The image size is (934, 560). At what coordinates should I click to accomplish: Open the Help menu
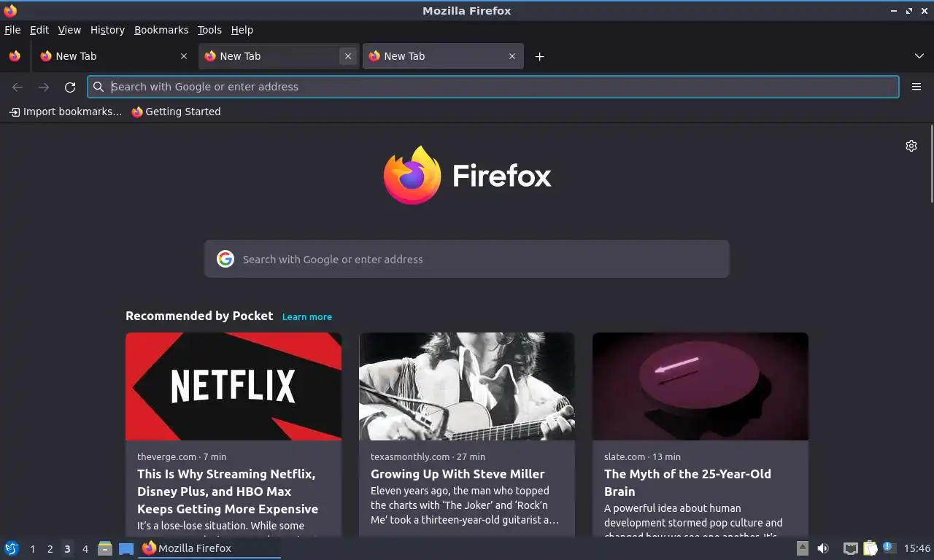242,30
